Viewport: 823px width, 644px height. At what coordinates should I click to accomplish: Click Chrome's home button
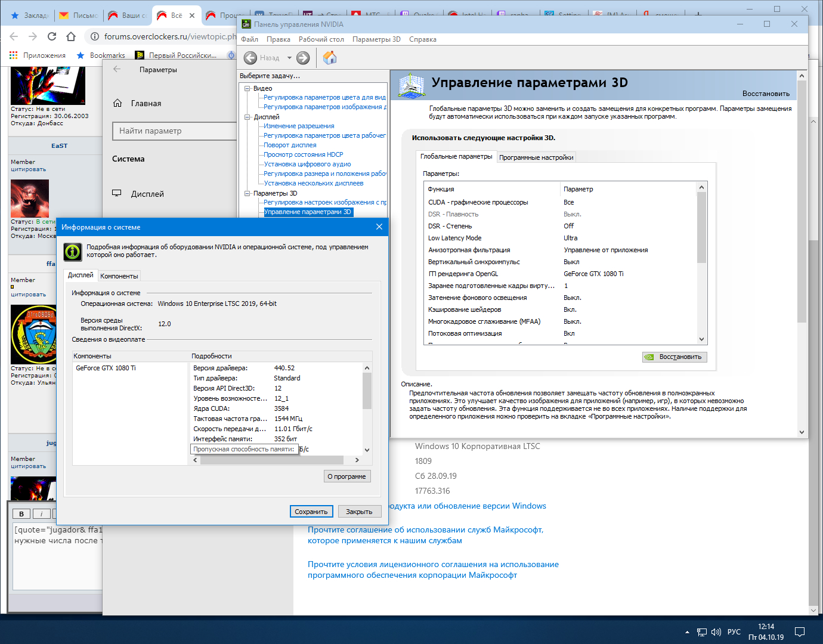(x=71, y=36)
